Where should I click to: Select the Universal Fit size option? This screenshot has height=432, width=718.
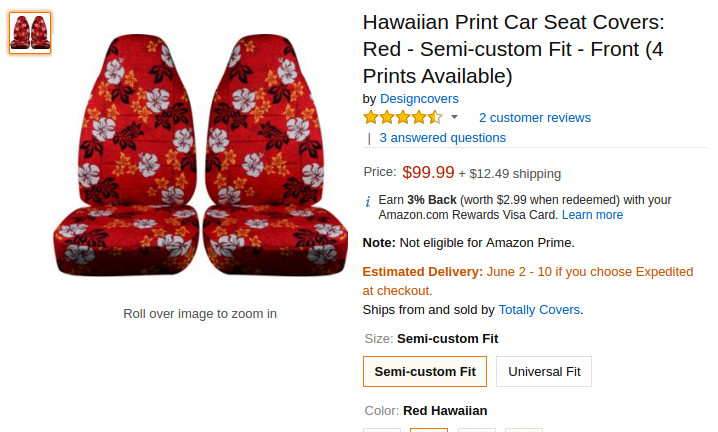544,371
